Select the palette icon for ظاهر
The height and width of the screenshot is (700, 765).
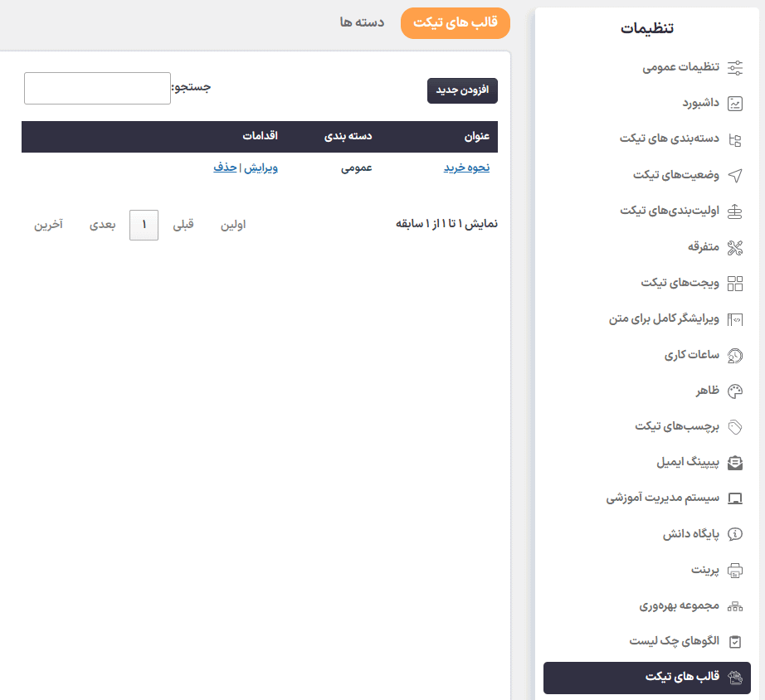[x=735, y=391]
